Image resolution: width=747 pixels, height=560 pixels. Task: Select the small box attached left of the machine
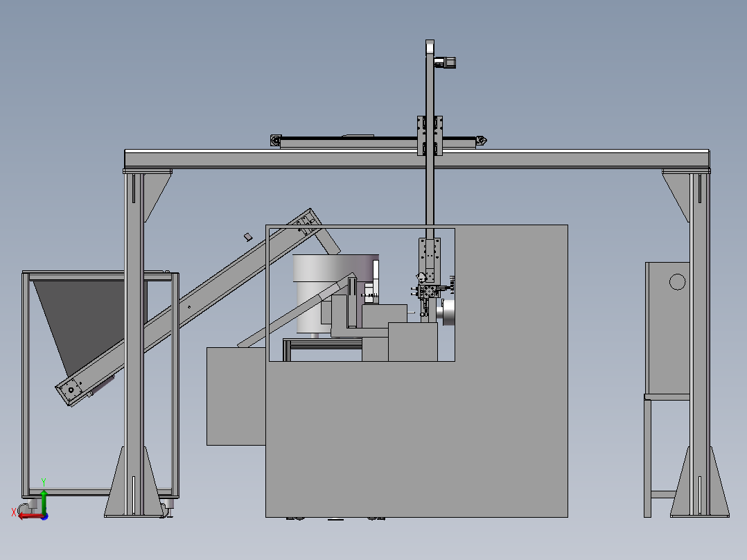(236, 396)
